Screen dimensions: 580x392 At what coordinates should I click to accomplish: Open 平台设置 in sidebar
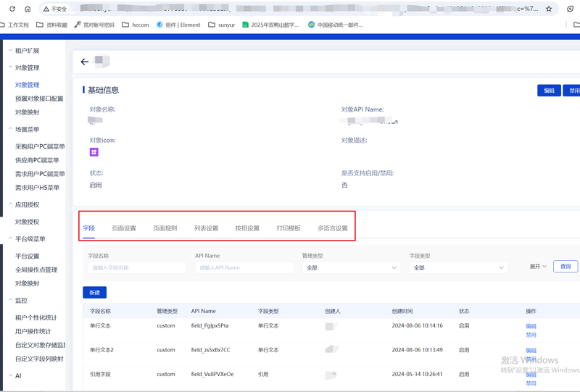(x=27, y=256)
